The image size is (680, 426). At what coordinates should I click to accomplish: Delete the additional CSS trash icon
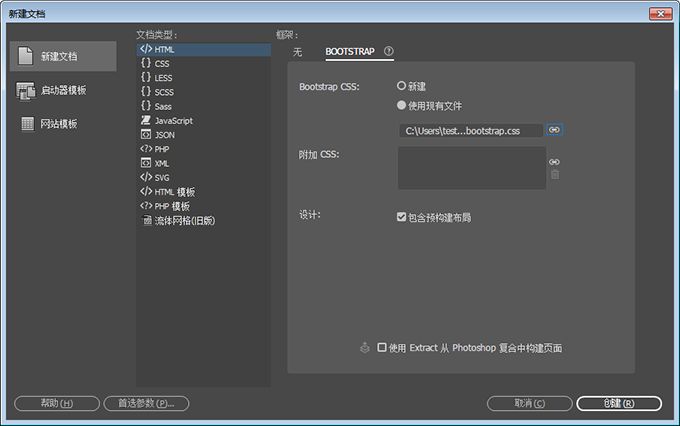(555, 174)
